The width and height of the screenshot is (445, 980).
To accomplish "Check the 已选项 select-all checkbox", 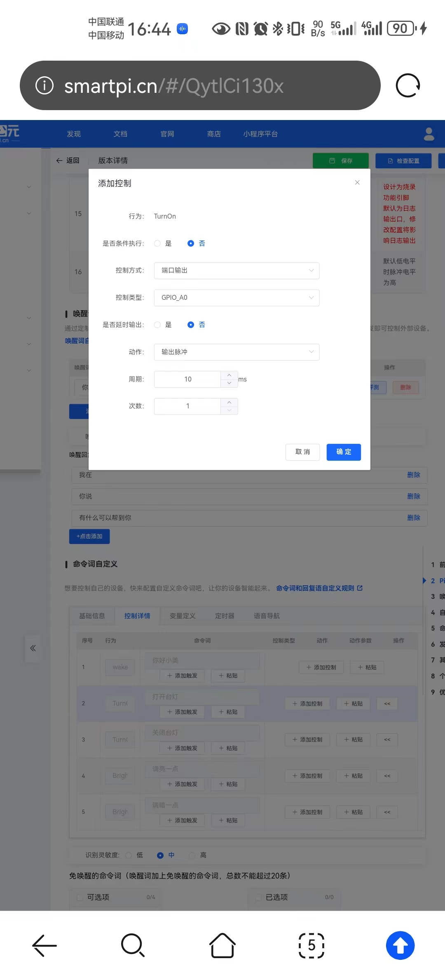I will click(259, 897).
